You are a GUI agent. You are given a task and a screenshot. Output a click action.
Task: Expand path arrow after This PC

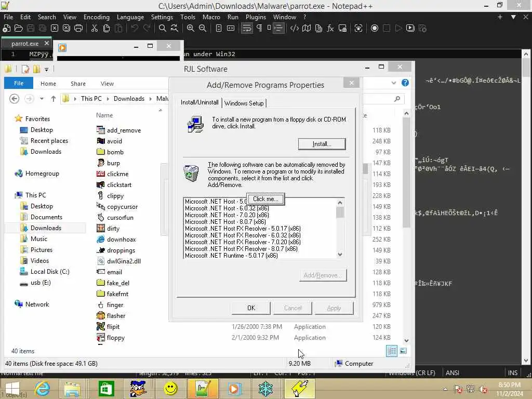point(108,99)
